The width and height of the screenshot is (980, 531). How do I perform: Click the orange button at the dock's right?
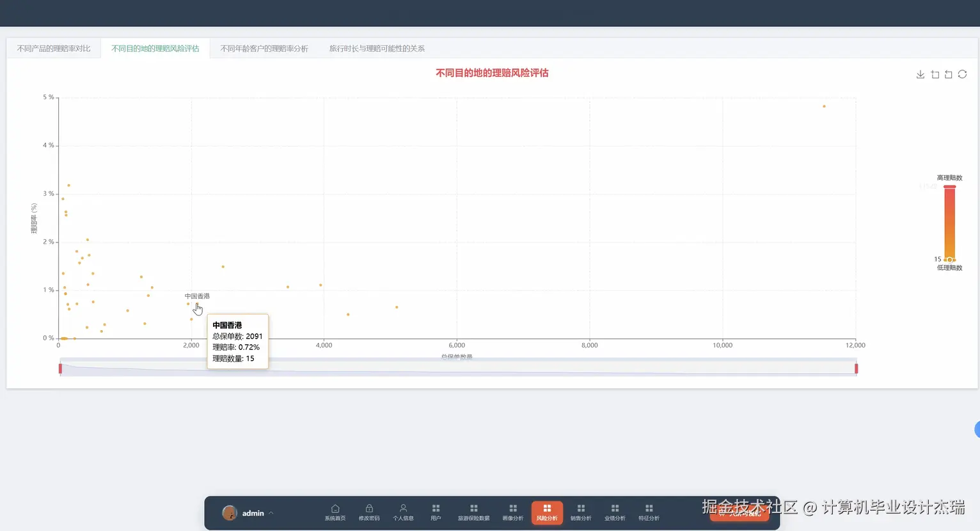tap(739, 513)
